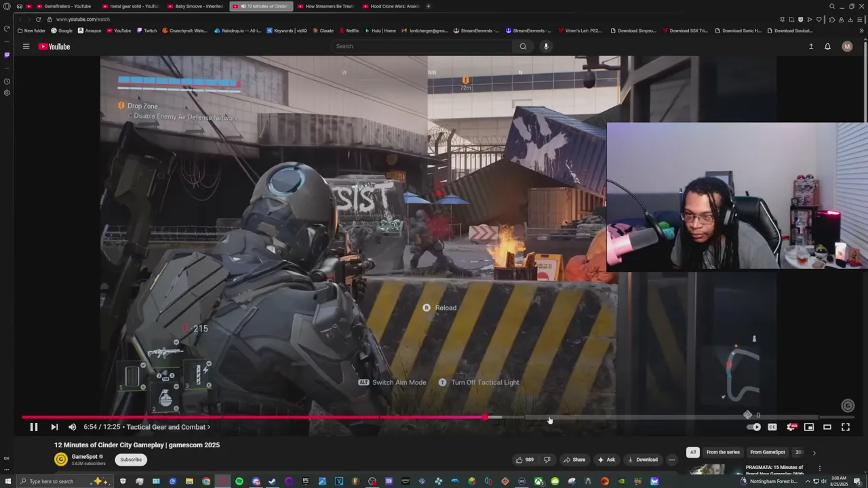This screenshot has height=488, width=868.
Task: Click the progress bar scrubber handle
Action: (486, 417)
